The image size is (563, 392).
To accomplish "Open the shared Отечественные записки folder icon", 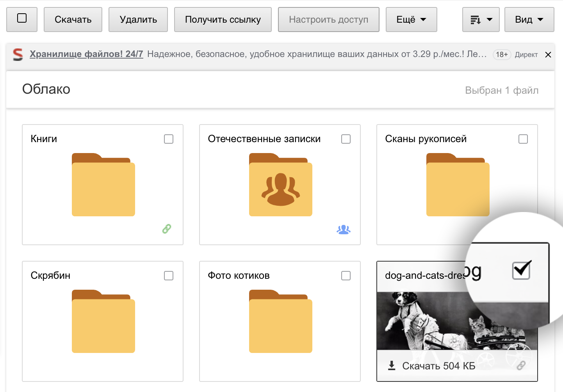I will click(281, 185).
